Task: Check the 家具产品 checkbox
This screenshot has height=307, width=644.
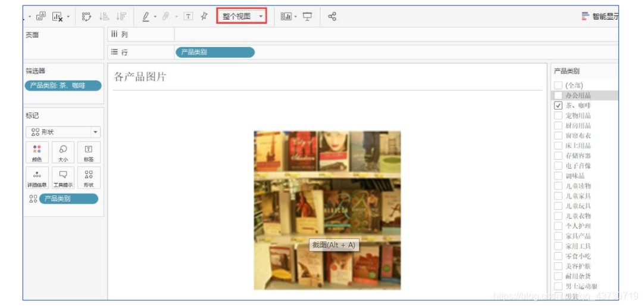Action: [x=558, y=236]
